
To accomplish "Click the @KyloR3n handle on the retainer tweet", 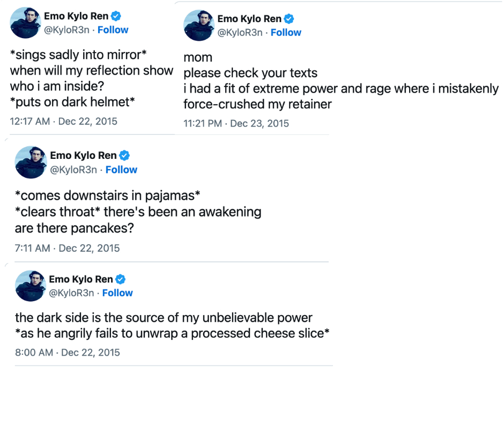I will coord(240,33).
